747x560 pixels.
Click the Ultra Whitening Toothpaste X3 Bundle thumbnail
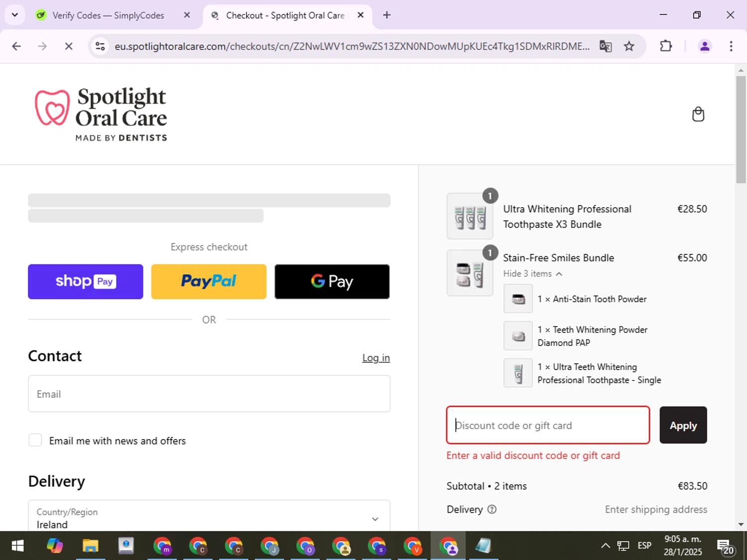click(x=470, y=217)
